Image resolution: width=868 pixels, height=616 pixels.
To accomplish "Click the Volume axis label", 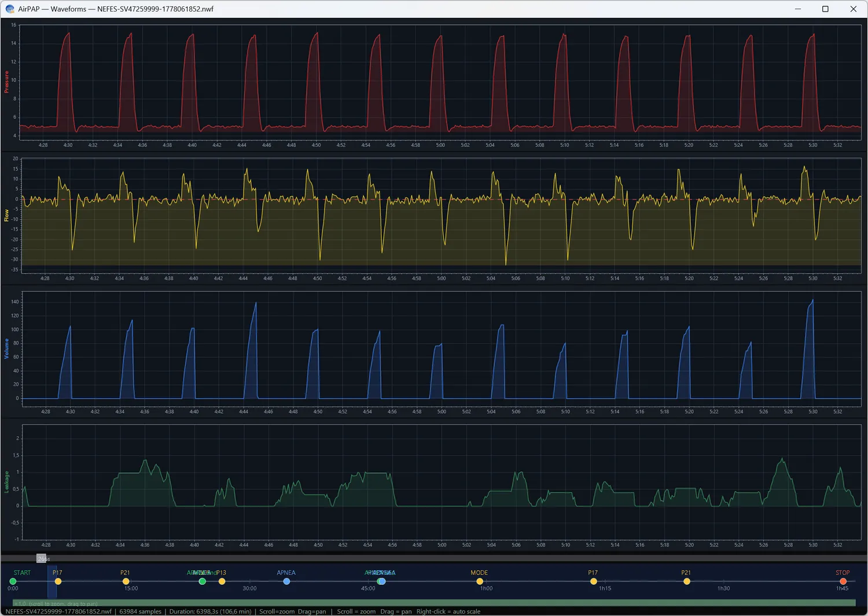I will click(6, 349).
